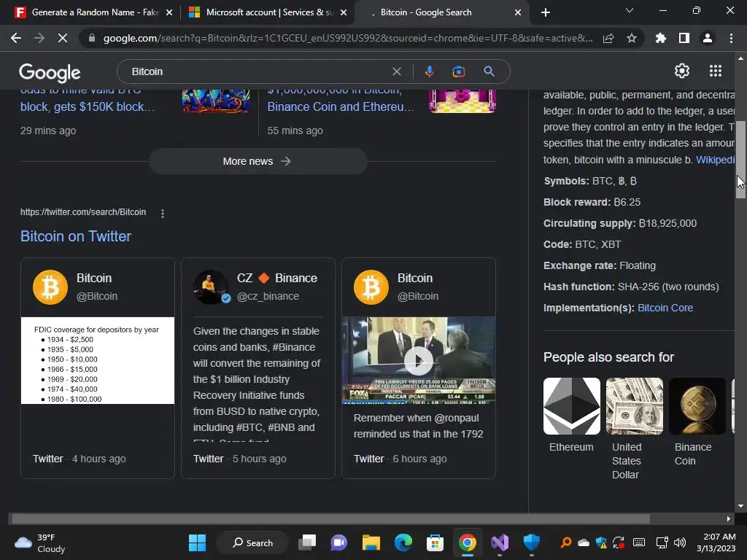Open Google quick settings gear
The image size is (747, 560).
(682, 71)
